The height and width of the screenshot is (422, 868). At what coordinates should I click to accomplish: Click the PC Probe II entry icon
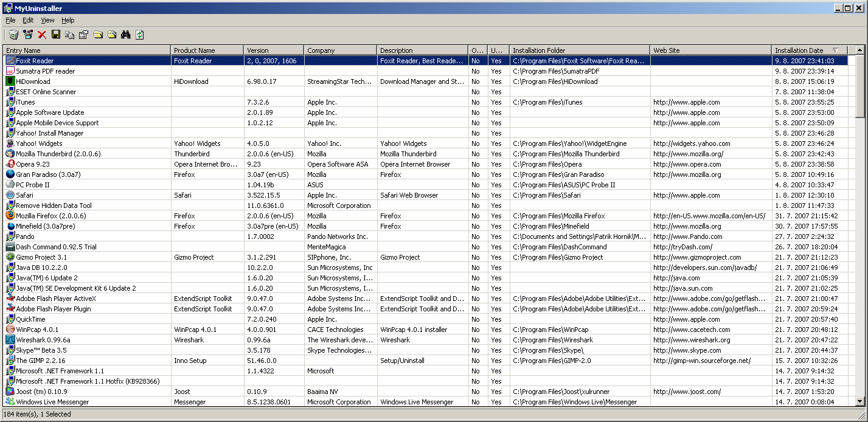tap(10, 185)
